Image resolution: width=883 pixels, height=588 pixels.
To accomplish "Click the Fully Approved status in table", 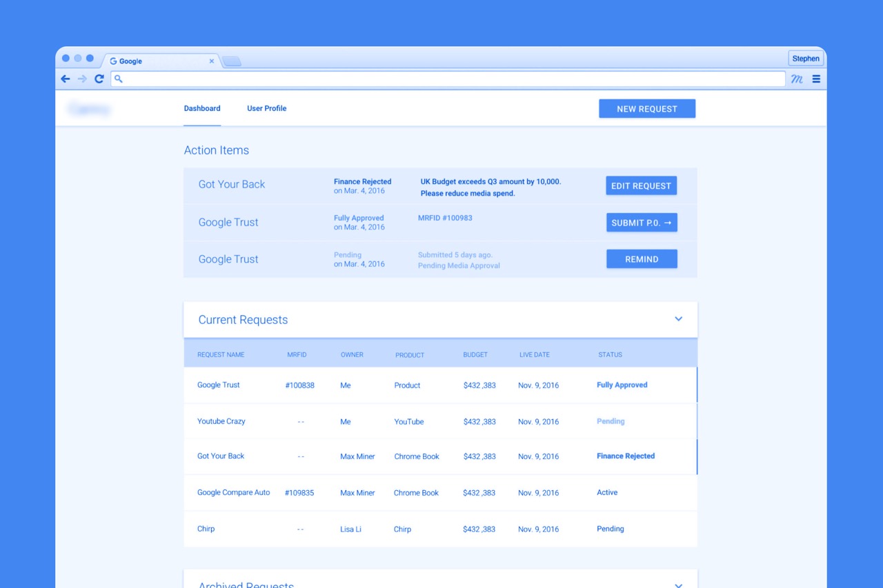I will tap(622, 385).
